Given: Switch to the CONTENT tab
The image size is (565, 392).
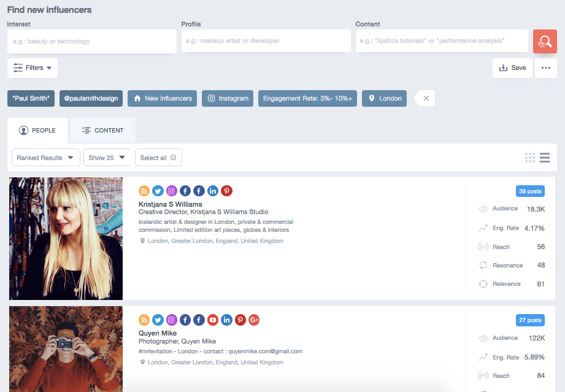Looking at the screenshot, I should point(102,131).
